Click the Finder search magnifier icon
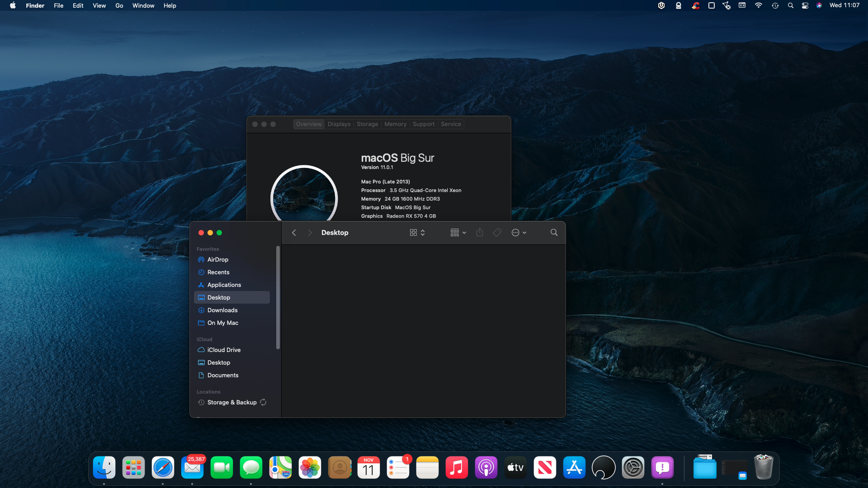The image size is (868, 488). point(554,232)
